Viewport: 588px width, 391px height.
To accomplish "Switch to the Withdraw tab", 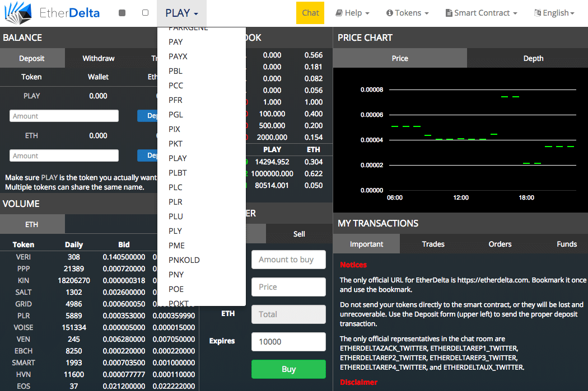I will point(98,58).
